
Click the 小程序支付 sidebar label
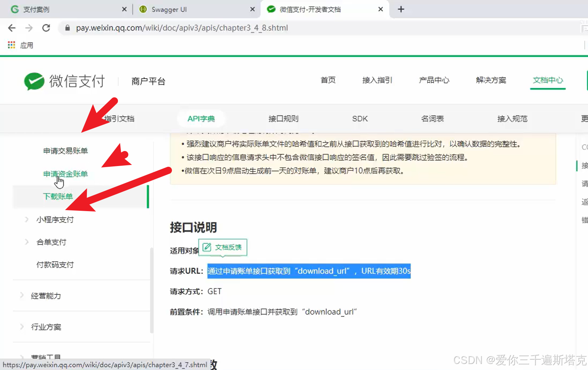click(55, 220)
